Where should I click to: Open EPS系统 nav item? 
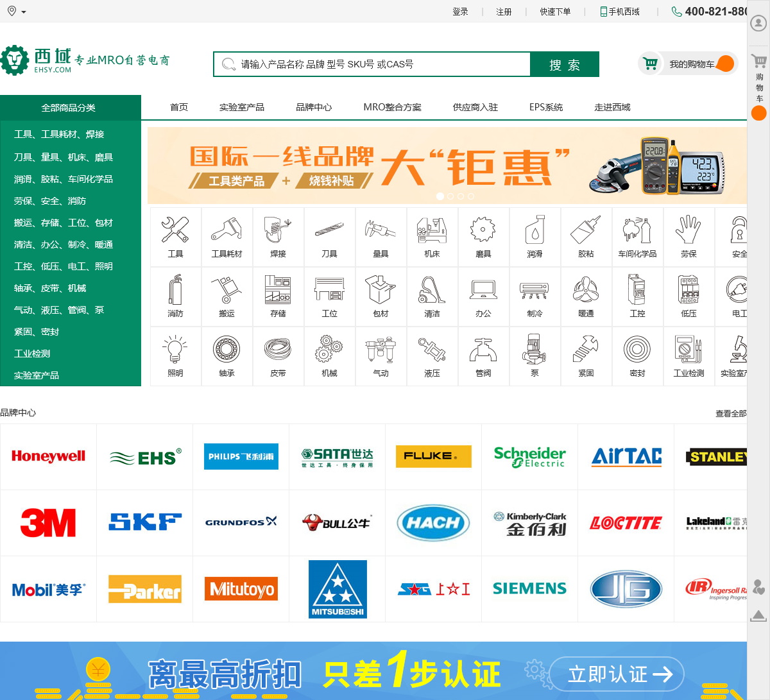546,107
